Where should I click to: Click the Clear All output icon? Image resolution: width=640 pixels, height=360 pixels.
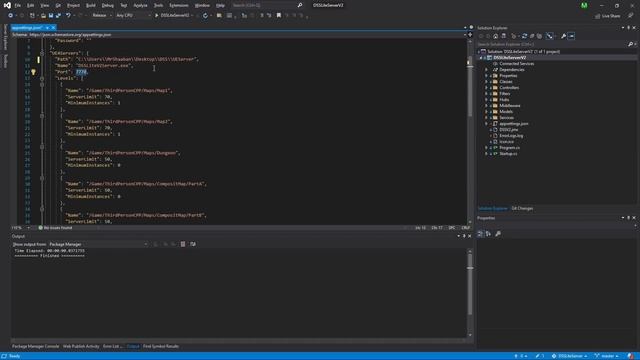(183, 244)
